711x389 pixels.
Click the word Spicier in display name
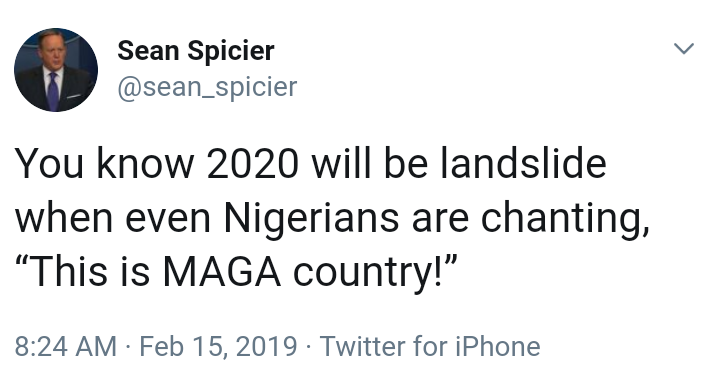[231, 51]
